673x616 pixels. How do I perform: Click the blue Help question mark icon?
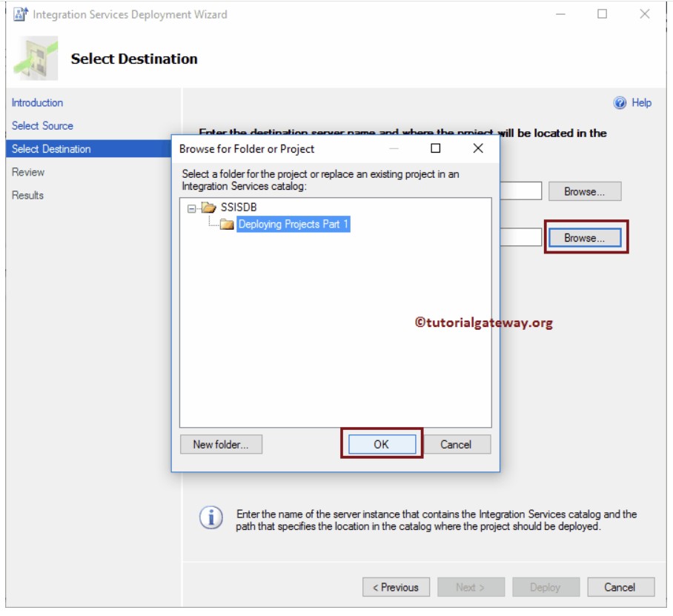click(x=620, y=103)
